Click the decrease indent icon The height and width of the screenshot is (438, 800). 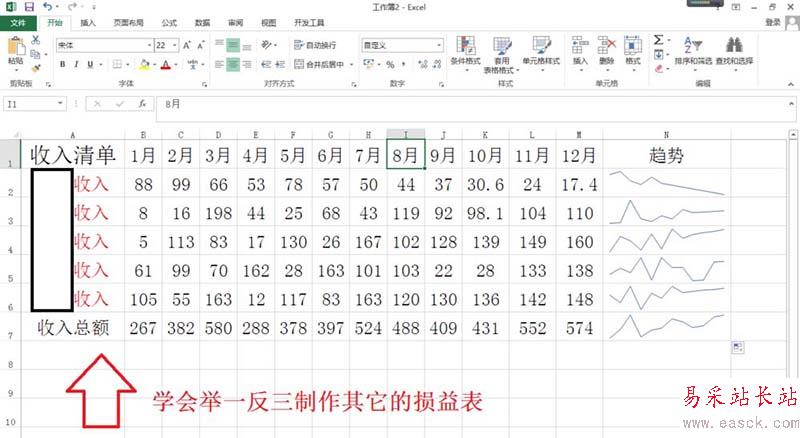(266, 64)
